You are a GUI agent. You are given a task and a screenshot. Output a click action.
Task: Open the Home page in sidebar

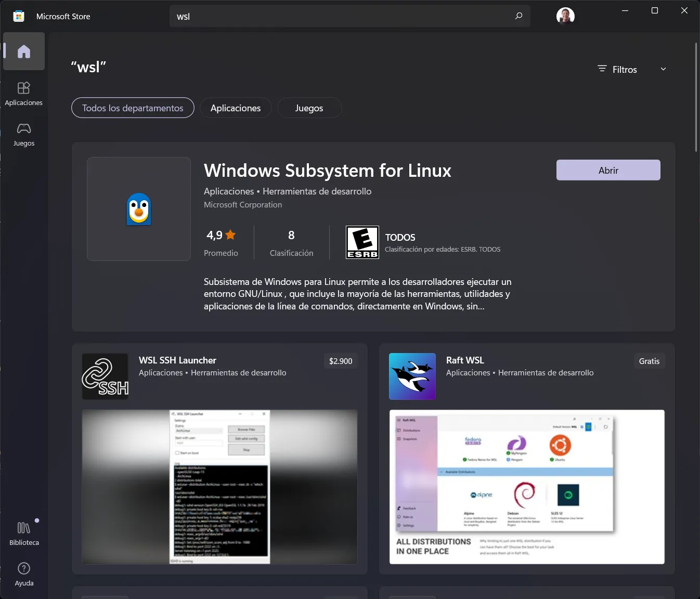[x=24, y=51]
